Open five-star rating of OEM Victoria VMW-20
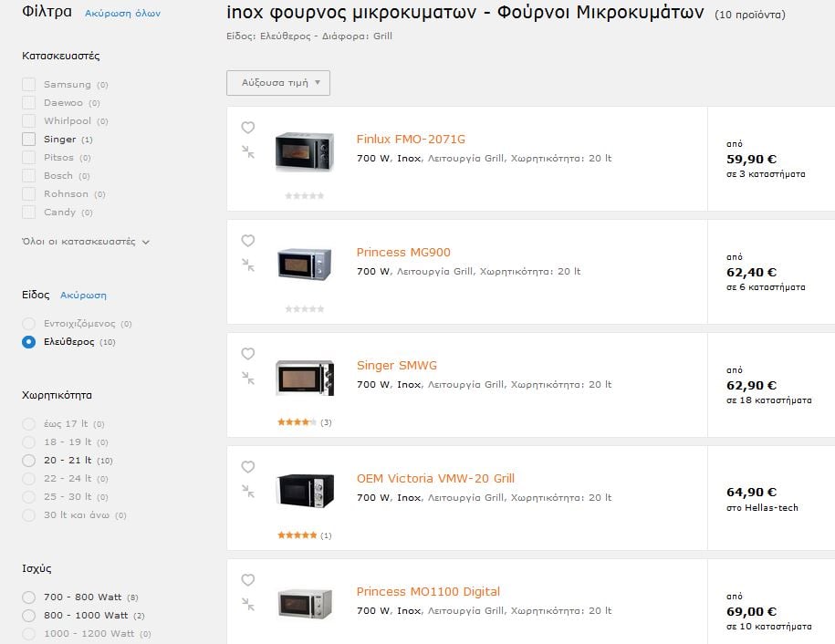The width and height of the screenshot is (835, 644). coord(297,535)
